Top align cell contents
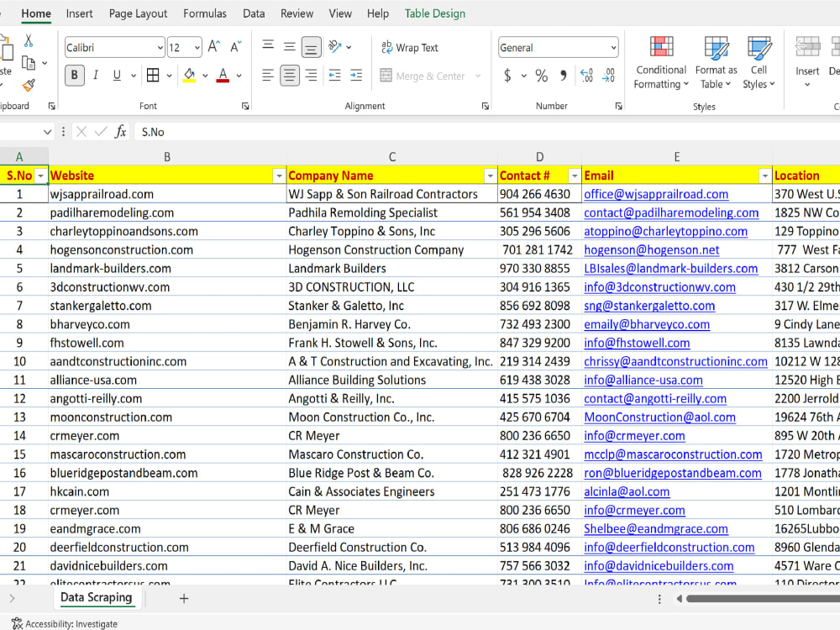840x630 pixels. (268, 46)
